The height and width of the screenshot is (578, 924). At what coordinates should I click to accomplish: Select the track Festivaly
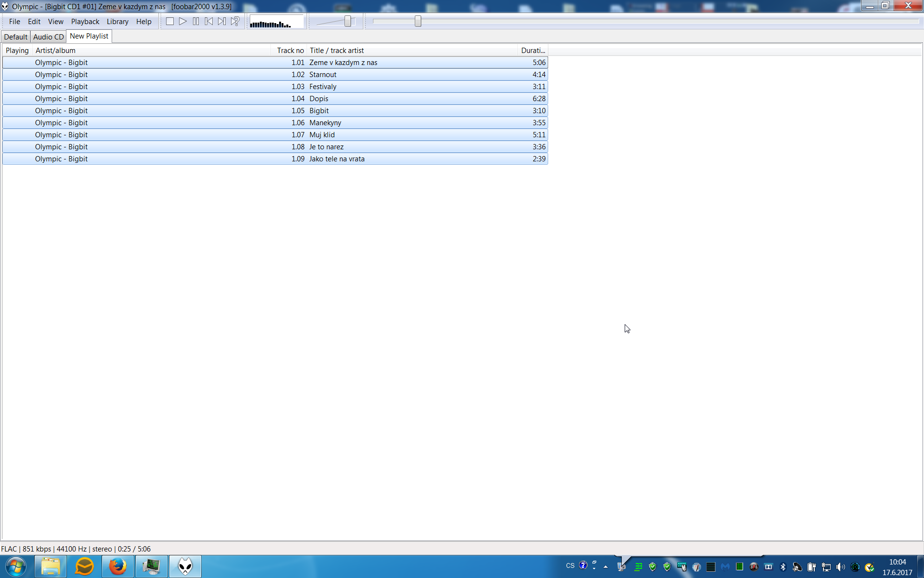[322, 87]
